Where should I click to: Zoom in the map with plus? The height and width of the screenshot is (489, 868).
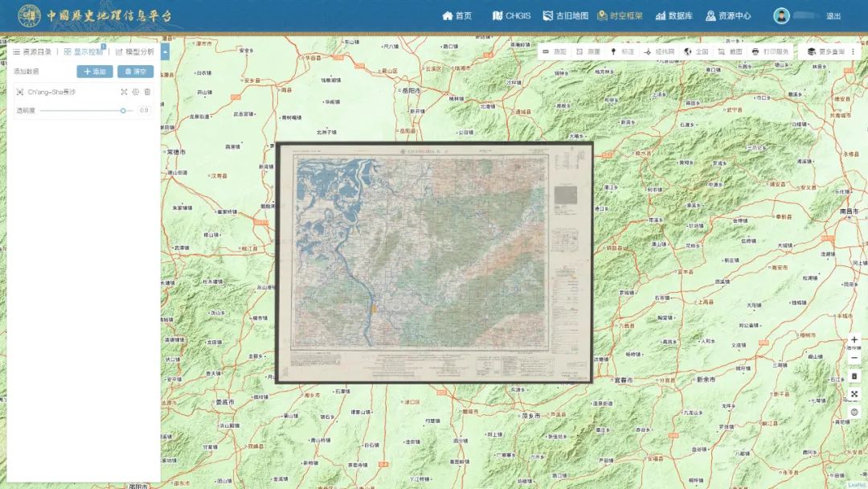tap(854, 339)
